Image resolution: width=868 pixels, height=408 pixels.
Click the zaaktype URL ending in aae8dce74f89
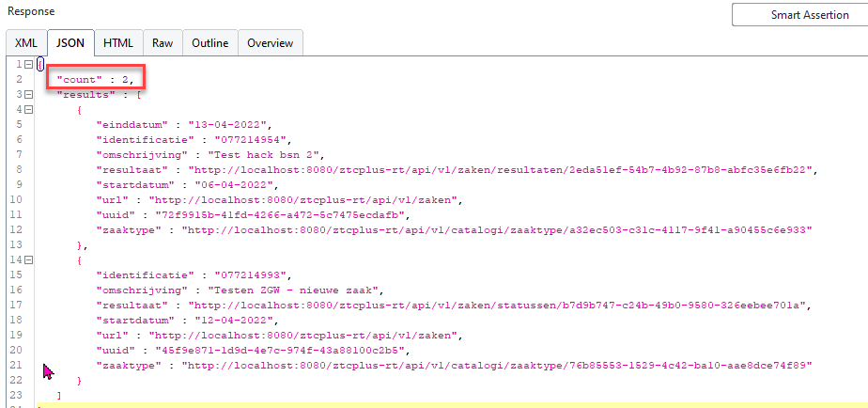click(x=497, y=364)
